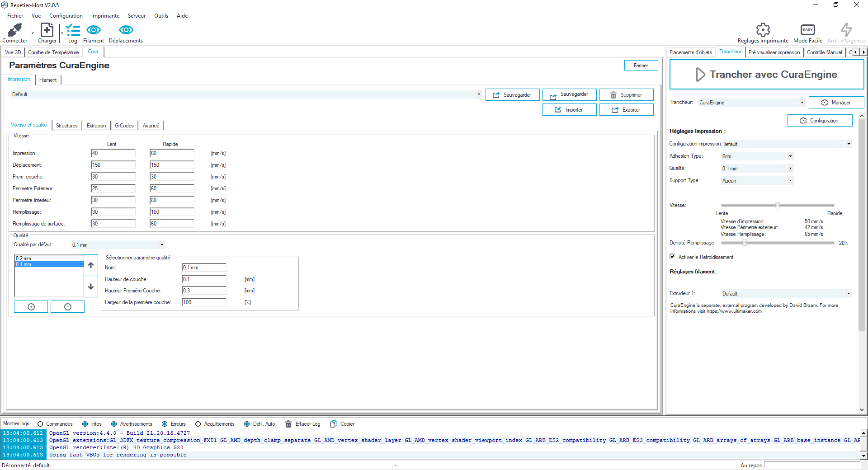The image size is (868, 470).
Task: Click the Importer button
Action: [569, 110]
